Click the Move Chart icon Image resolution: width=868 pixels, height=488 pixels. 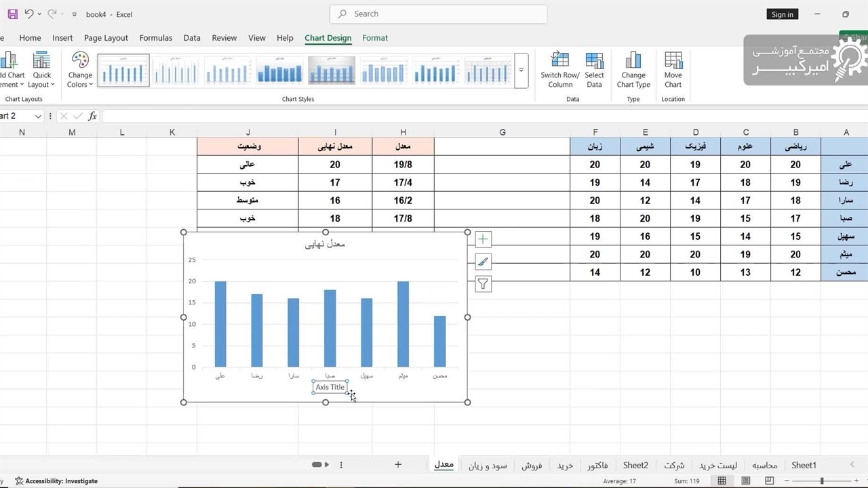click(673, 61)
